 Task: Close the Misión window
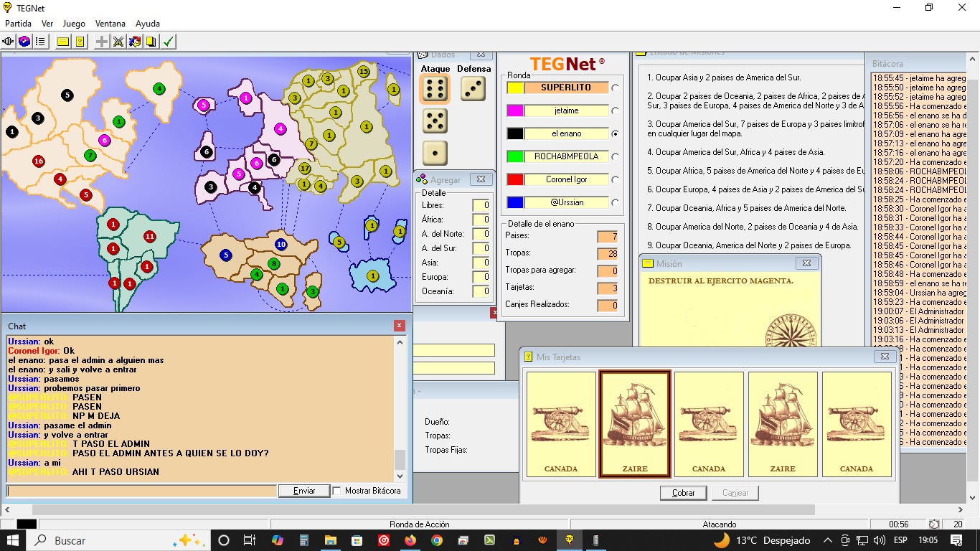[806, 263]
